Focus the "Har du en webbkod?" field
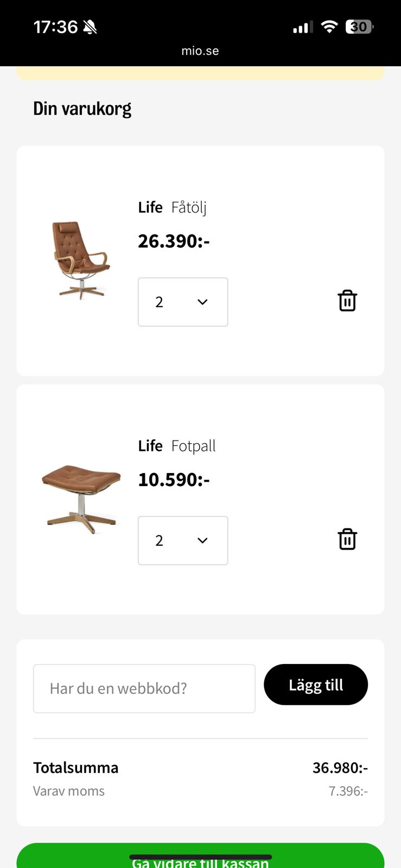401x868 pixels. pyautogui.click(x=144, y=688)
